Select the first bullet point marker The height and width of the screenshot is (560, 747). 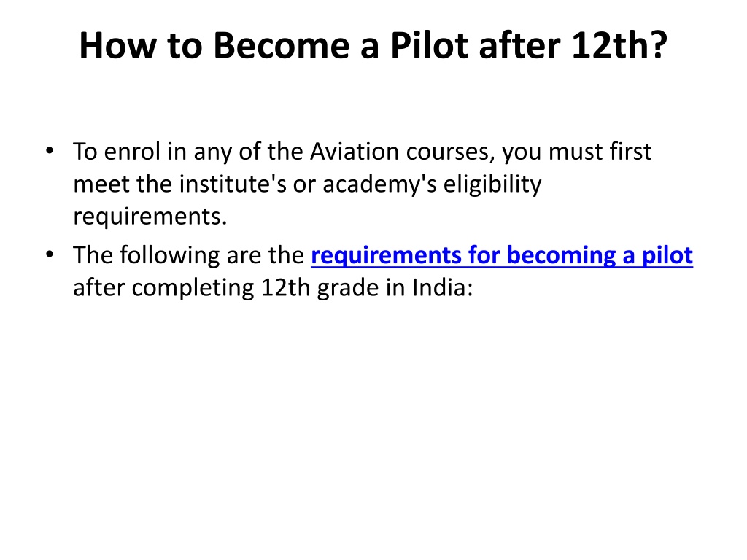(50, 152)
